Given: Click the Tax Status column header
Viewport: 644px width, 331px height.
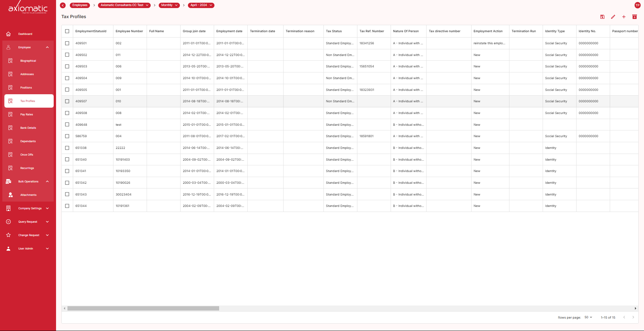Looking at the screenshot, I should pos(334,31).
